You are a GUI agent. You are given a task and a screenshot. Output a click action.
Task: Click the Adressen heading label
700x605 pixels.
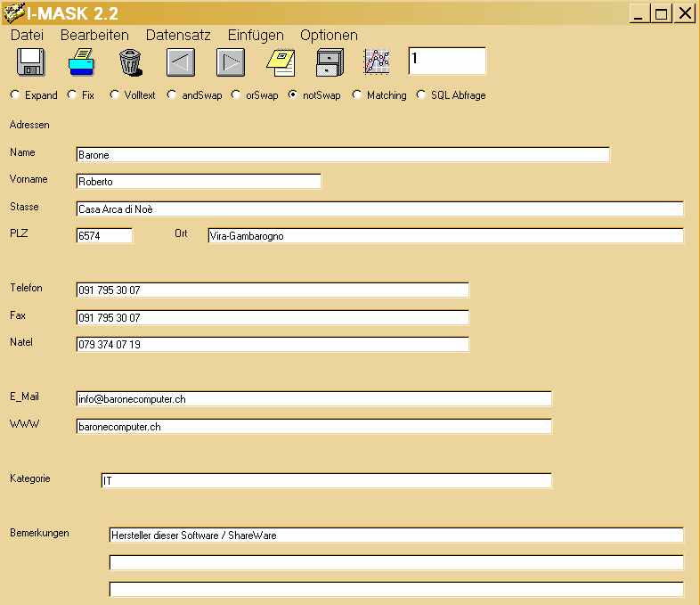point(29,125)
